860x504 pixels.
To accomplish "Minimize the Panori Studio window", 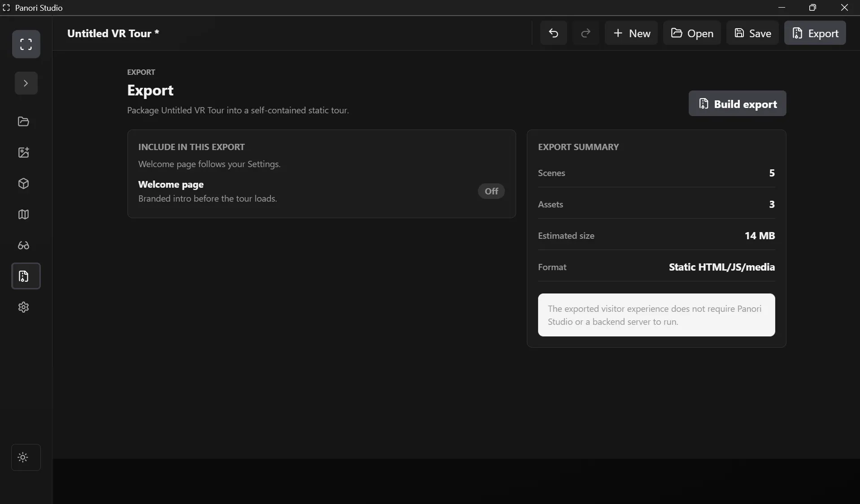I will [x=782, y=8].
